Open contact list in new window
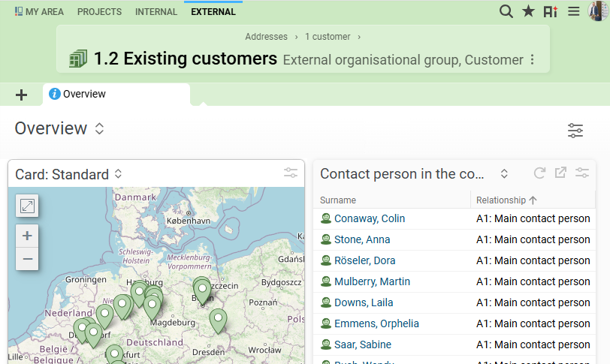Image resolution: width=610 pixels, height=364 pixels. [560, 173]
